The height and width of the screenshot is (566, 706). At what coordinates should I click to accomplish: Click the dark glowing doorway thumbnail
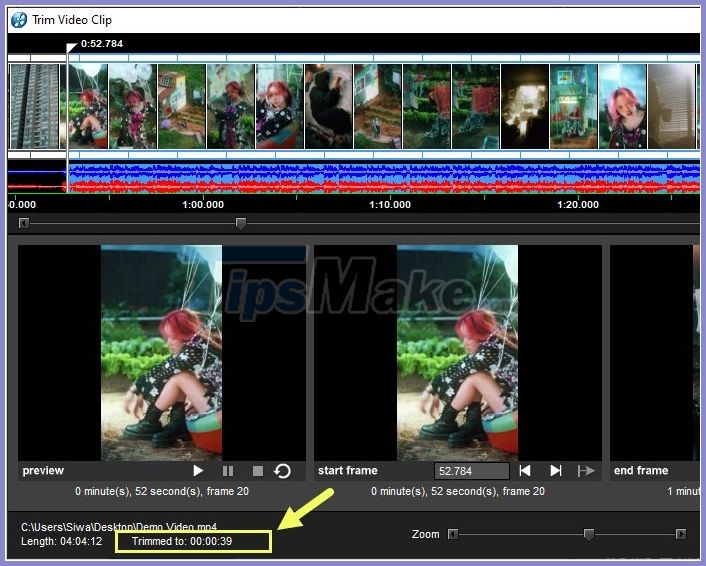click(x=525, y=106)
